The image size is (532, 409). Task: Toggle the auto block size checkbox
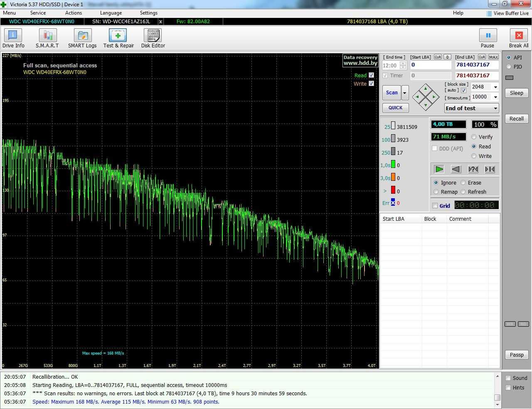click(463, 90)
